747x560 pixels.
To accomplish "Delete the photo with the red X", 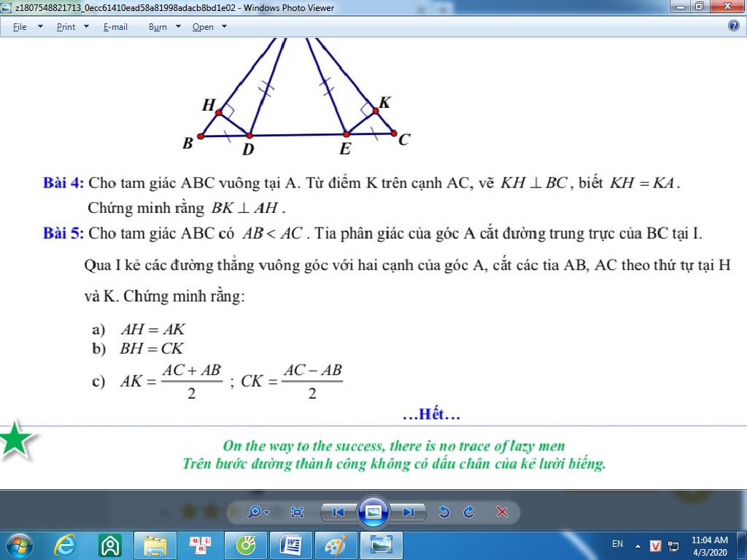I will click(x=502, y=512).
